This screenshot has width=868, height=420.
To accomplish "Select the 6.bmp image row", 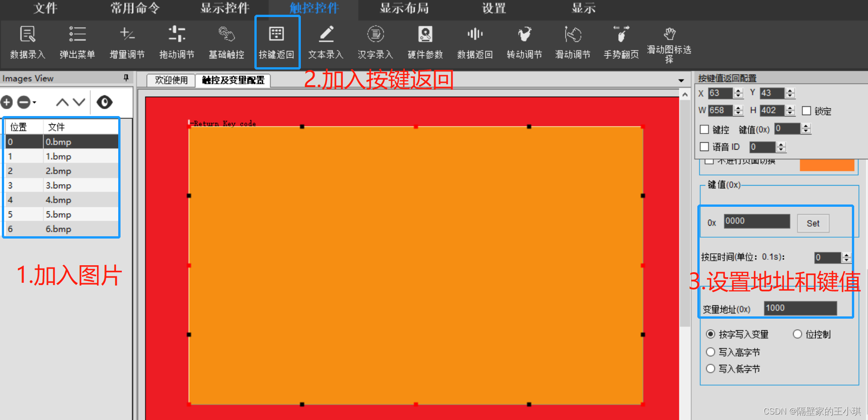I will pos(62,229).
